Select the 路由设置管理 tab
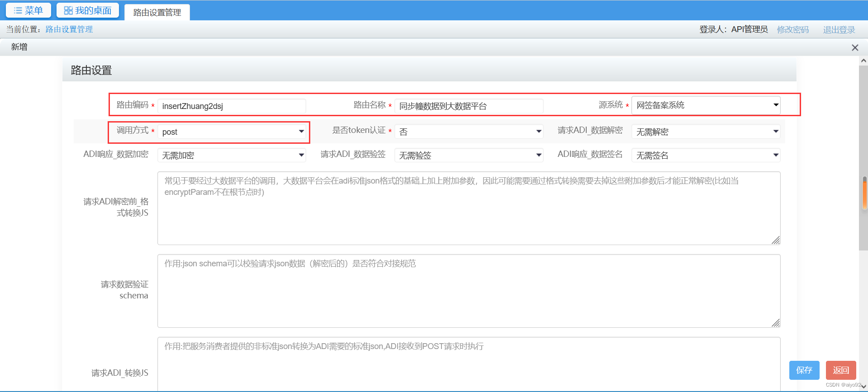 157,12
